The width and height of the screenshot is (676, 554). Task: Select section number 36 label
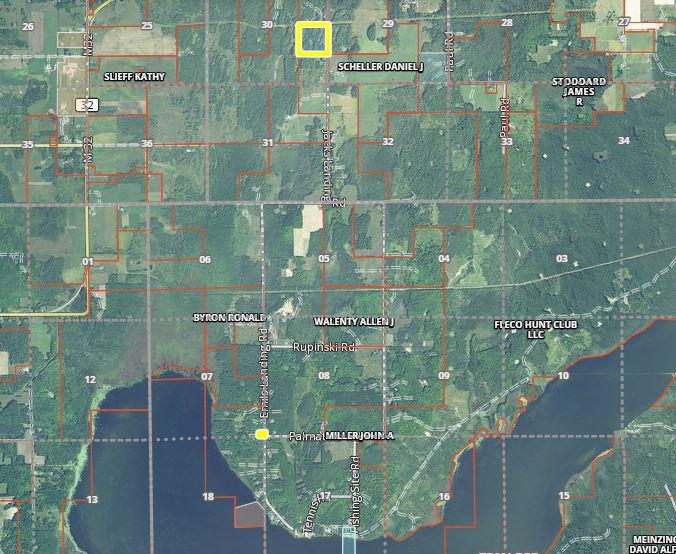pyautogui.click(x=147, y=144)
